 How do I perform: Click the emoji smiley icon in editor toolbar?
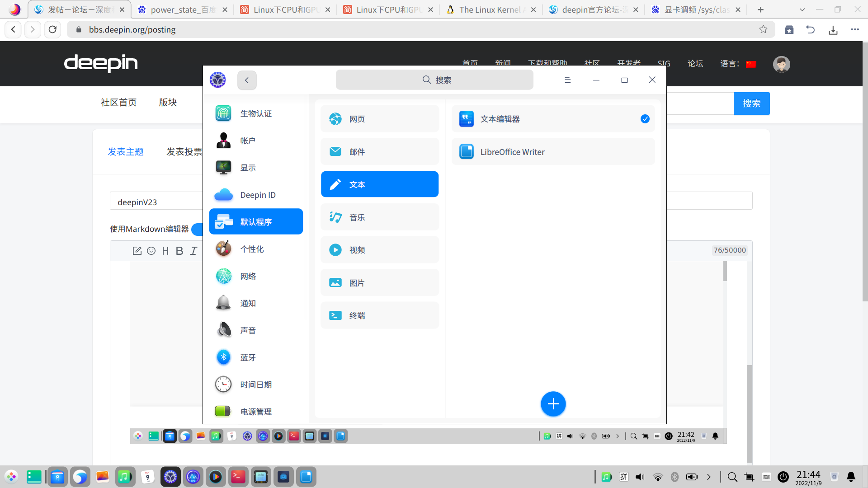[151, 251]
